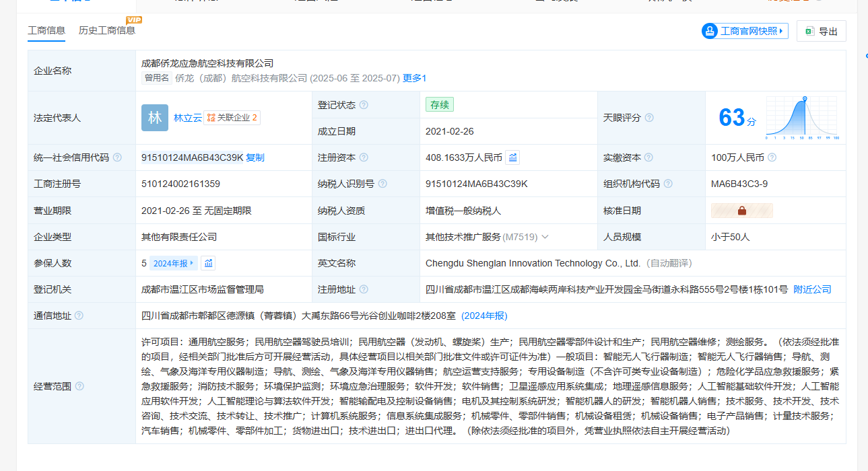Viewport: 868px width, 471px height.
Task: Click the help icon beside 统一社会信用代码
Action: point(117,157)
